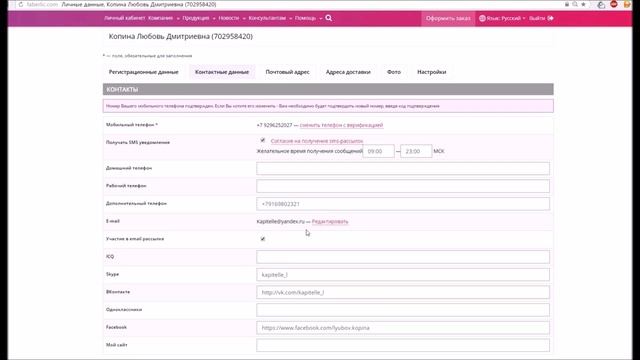The image size is (640, 360).
Task: Click the Skype field containing kapitelle_l
Action: point(403,275)
